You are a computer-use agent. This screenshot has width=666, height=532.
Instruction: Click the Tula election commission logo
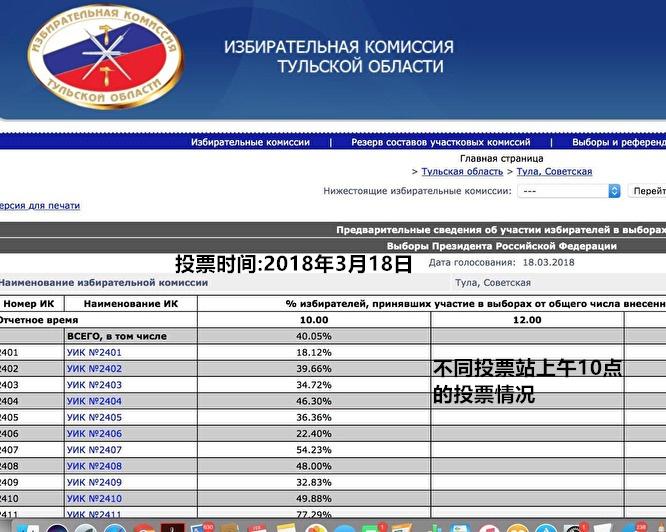coord(105,56)
